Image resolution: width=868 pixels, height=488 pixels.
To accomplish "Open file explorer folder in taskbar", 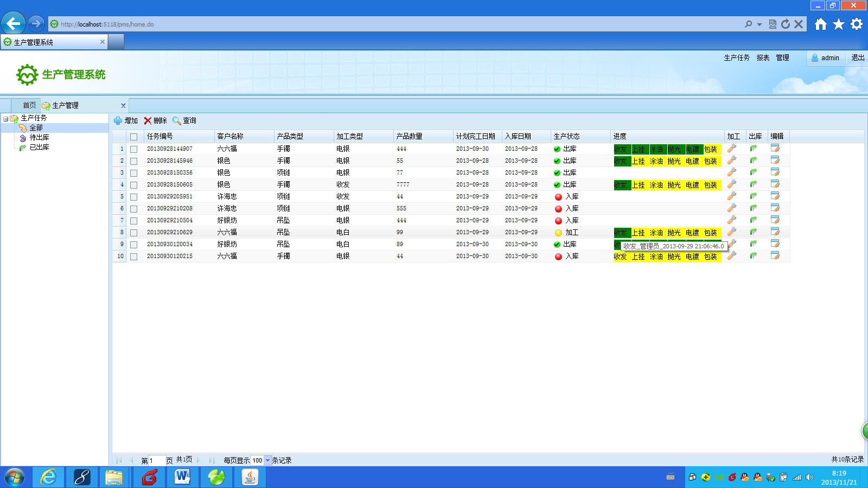I will pos(114,477).
